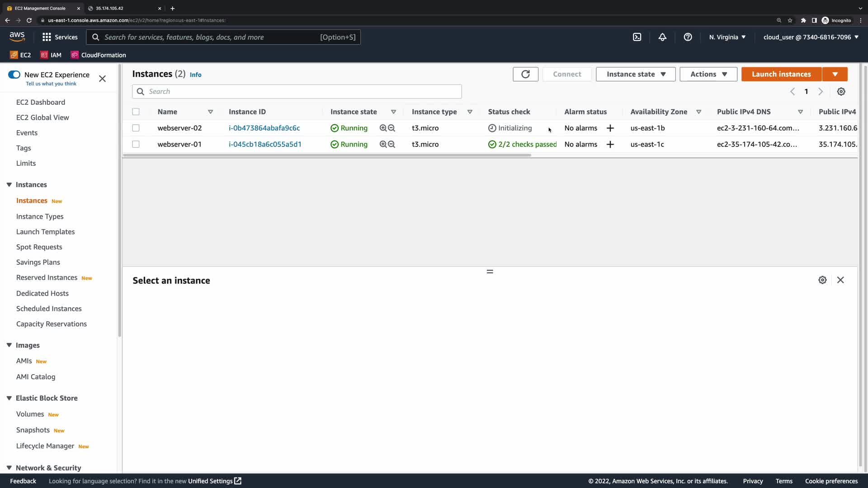Click the help question mark icon
The height and width of the screenshot is (488, 868).
click(688, 37)
